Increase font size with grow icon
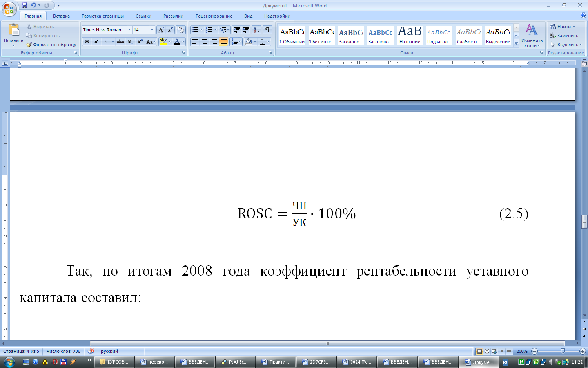Viewport: 588px width, 368px height. [x=161, y=30]
